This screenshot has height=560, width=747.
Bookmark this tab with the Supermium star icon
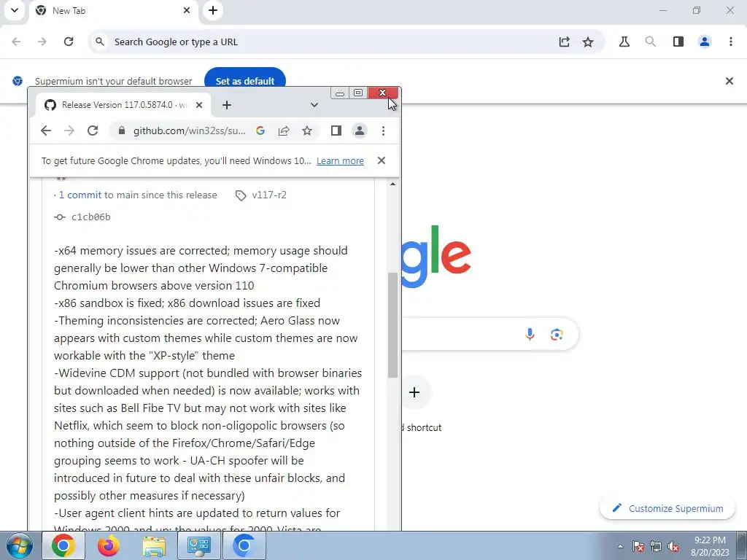click(588, 42)
